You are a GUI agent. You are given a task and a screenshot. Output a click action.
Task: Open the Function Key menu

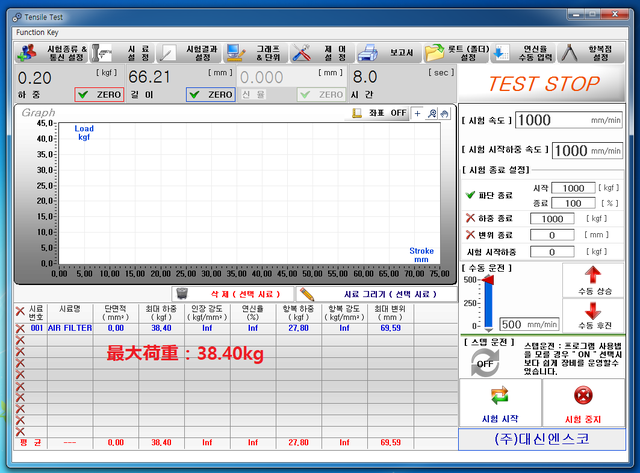tap(39, 31)
